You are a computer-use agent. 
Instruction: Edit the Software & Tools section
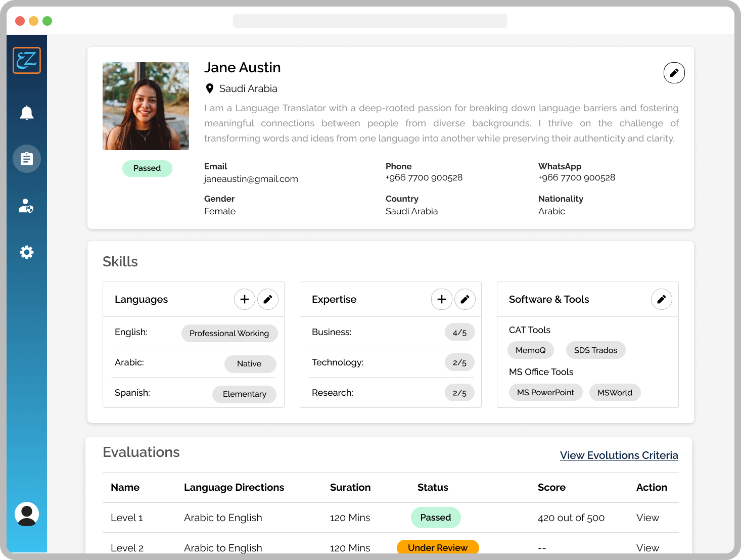point(661,299)
